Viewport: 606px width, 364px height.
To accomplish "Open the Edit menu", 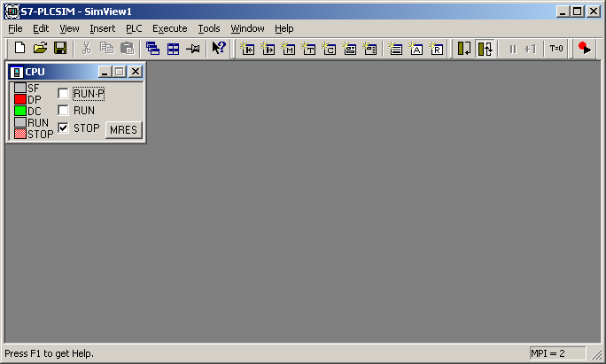I will click(41, 28).
